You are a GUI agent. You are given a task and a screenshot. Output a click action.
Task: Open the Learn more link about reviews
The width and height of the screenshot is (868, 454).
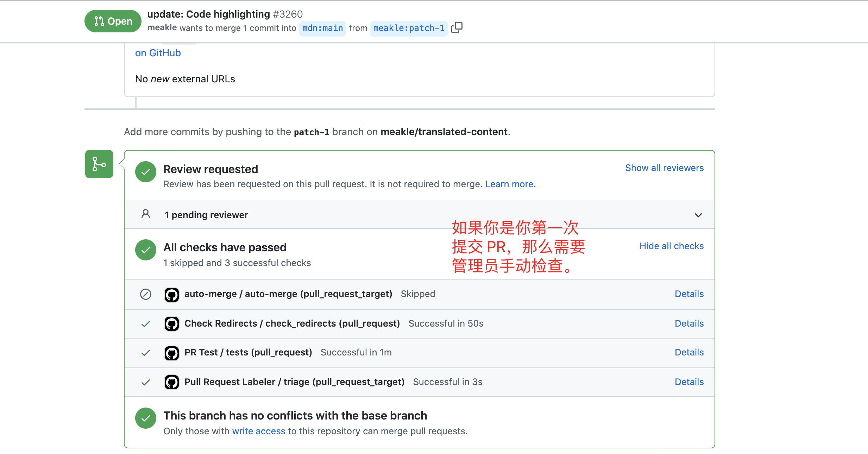click(510, 184)
